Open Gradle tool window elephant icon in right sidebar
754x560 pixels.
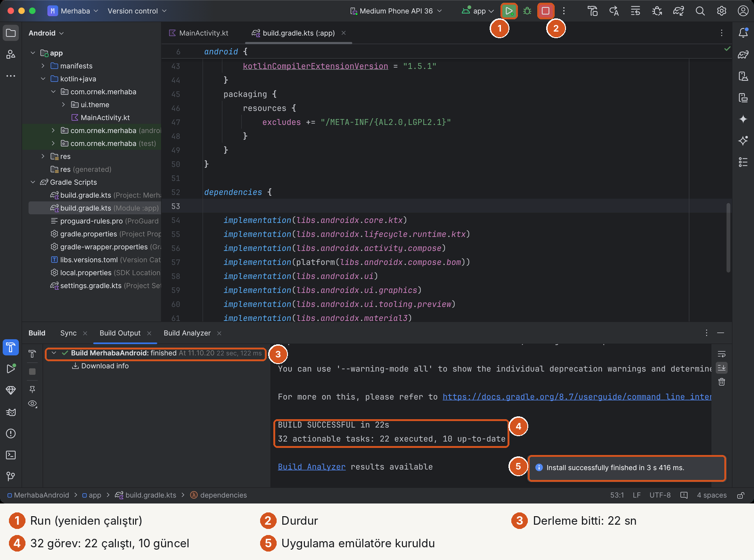click(743, 55)
